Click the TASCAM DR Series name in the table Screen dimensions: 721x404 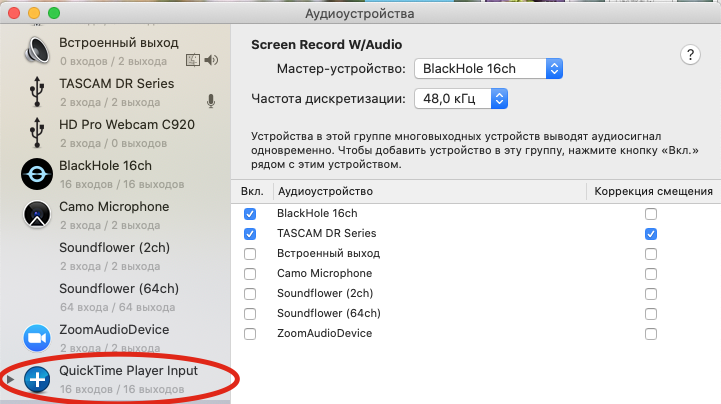pos(326,233)
